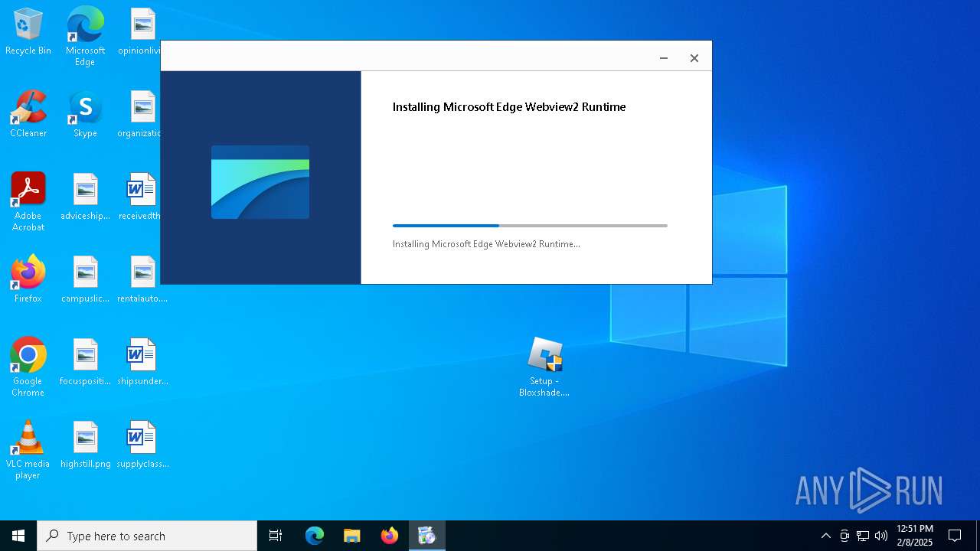Select the supplyclass Word document icon
Screen dimensions: 980x551
142,445
